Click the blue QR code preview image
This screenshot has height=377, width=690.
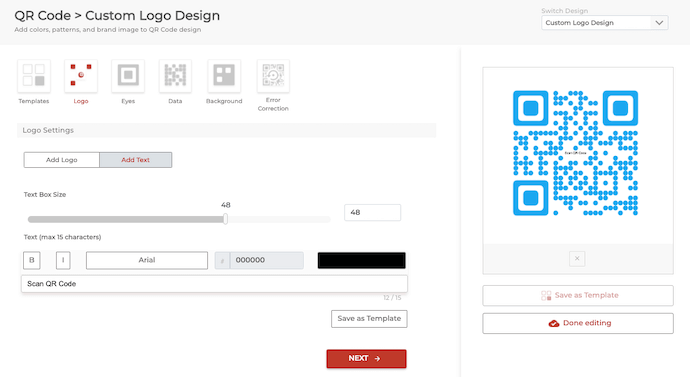coord(575,153)
